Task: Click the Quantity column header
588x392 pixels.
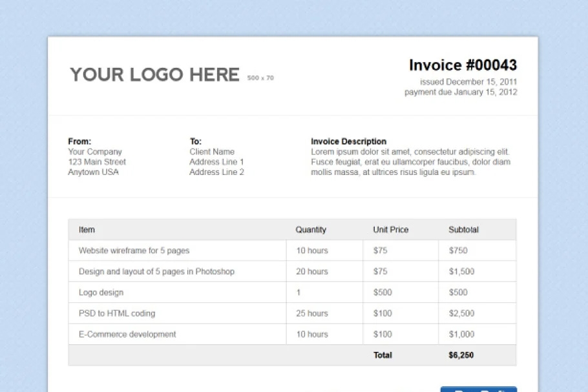Action: click(311, 229)
